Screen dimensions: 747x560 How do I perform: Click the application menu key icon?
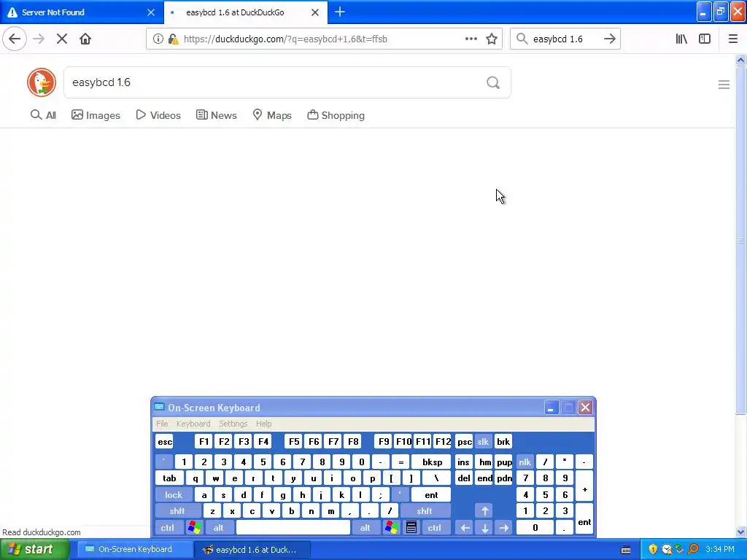click(x=411, y=528)
